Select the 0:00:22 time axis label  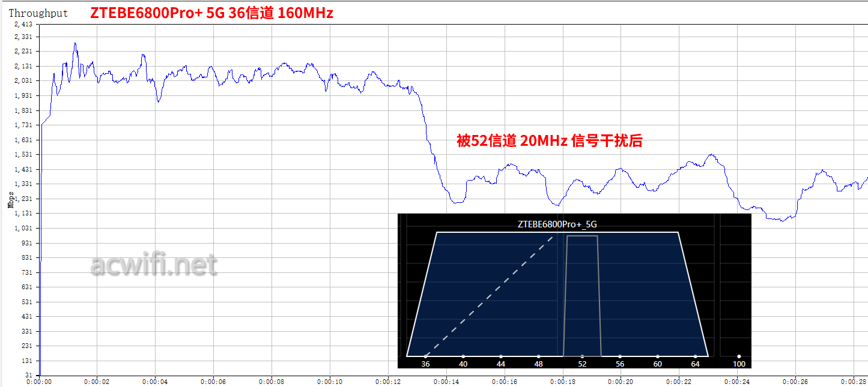679,382
